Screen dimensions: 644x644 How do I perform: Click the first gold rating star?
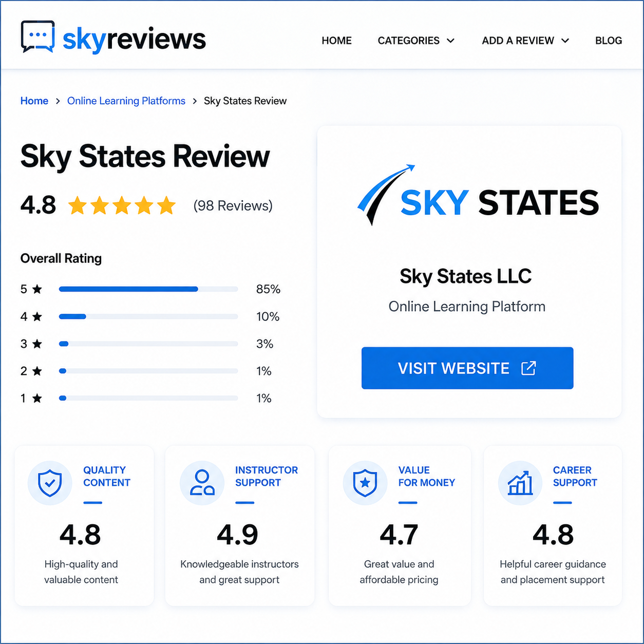pos(78,205)
